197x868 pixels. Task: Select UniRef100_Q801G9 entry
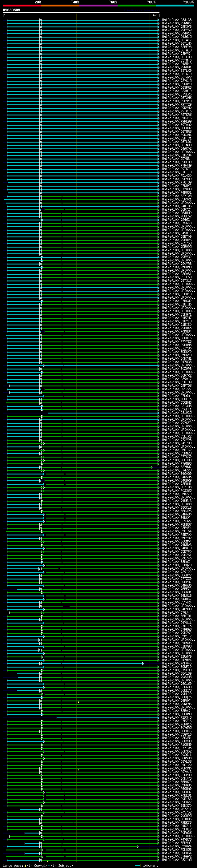176,673
